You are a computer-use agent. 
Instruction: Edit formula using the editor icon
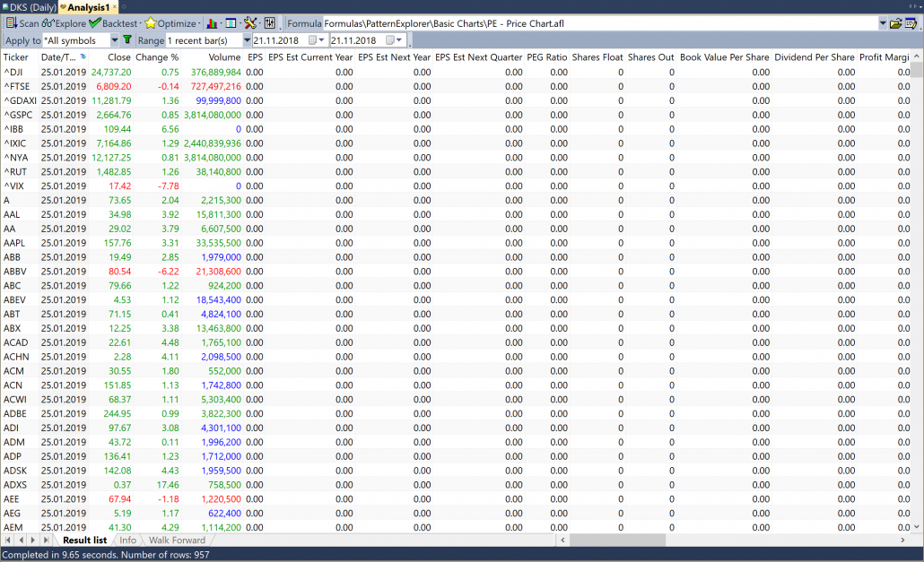point(911,23)
